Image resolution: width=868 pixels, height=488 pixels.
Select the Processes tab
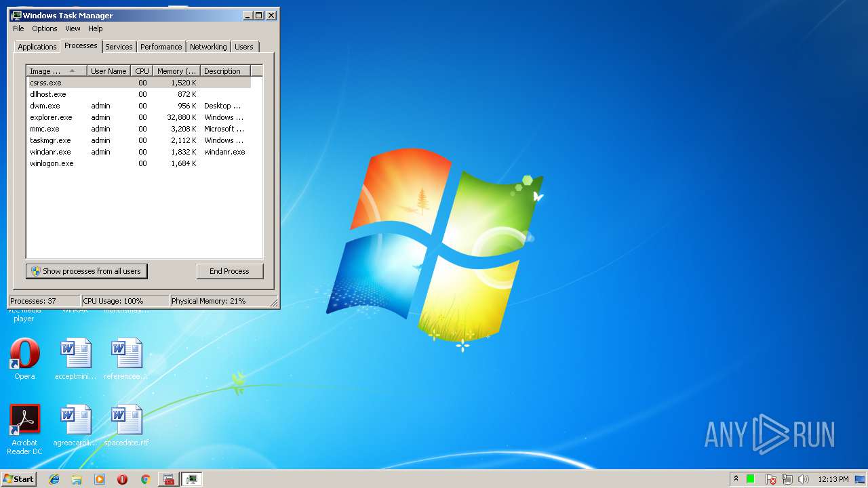coord(81,45)
